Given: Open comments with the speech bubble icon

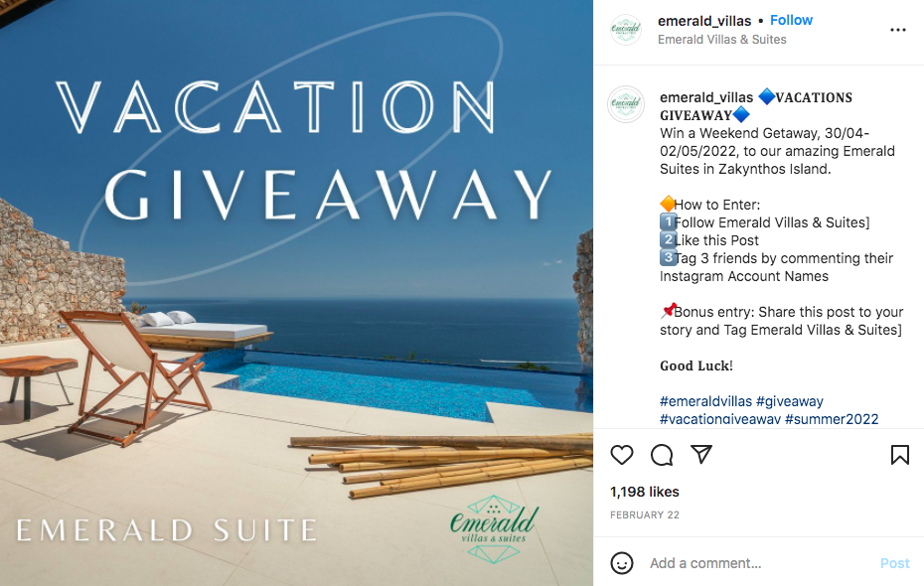Looking at the screenshot, I should (x=662, y=455).
